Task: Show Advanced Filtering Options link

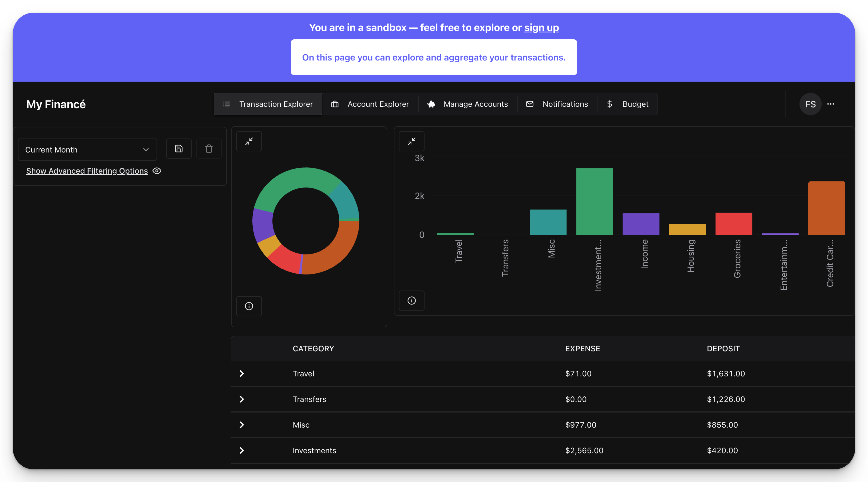Action: (87, 171)
